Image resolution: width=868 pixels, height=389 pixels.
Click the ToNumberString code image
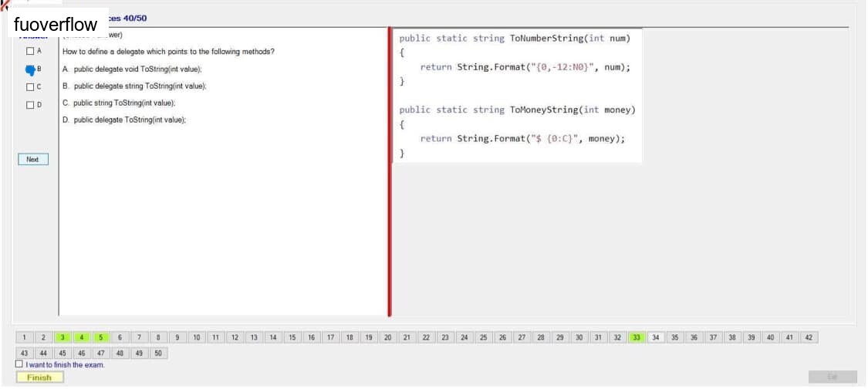coord(518,95)
